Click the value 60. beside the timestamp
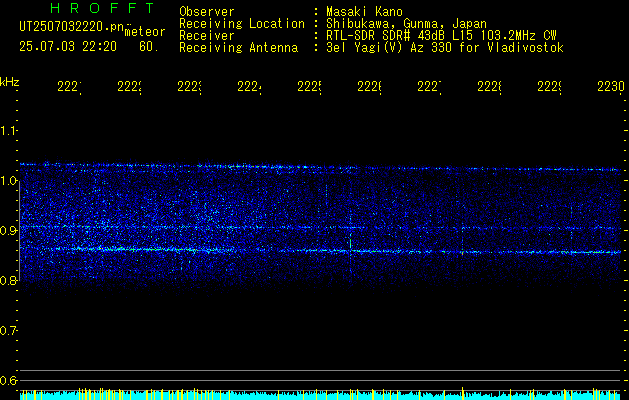 click(149, 47)
